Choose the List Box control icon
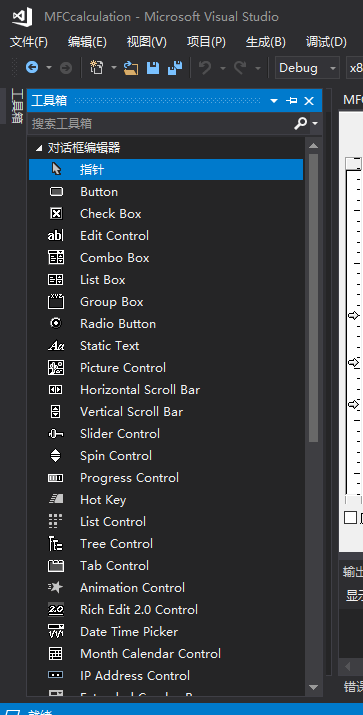 click(56, 280)
